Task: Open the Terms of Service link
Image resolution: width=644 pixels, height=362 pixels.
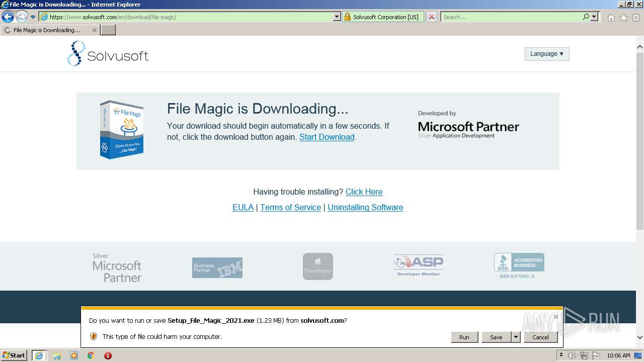Action: 290,207
